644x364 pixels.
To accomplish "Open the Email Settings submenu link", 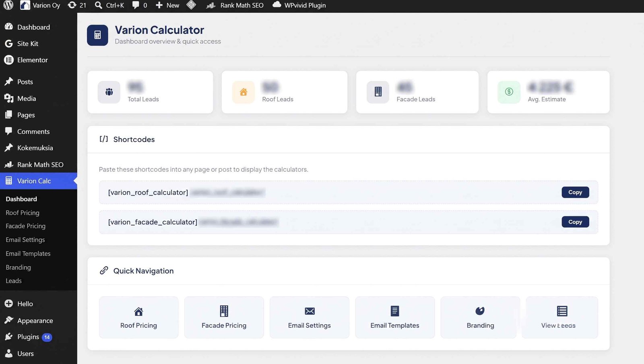I will click(25, 240).
